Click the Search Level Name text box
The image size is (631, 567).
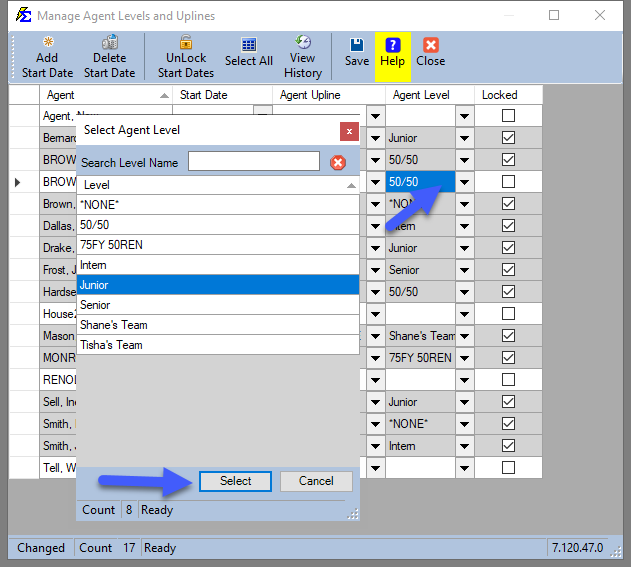click(253, 162)
